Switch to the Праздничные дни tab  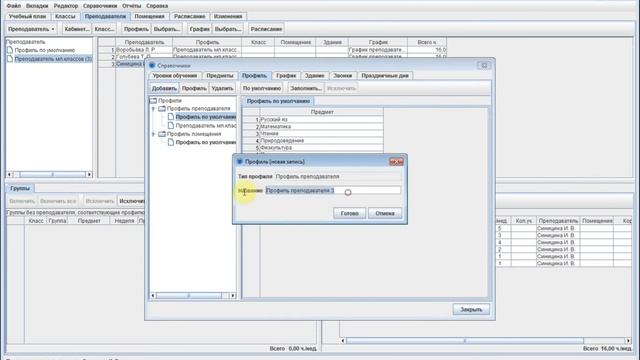385,76
